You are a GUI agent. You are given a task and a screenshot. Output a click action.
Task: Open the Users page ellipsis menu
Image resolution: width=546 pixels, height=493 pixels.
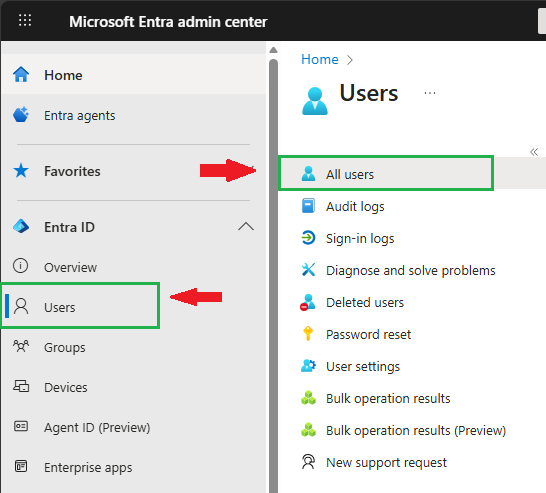click(430, 93)
